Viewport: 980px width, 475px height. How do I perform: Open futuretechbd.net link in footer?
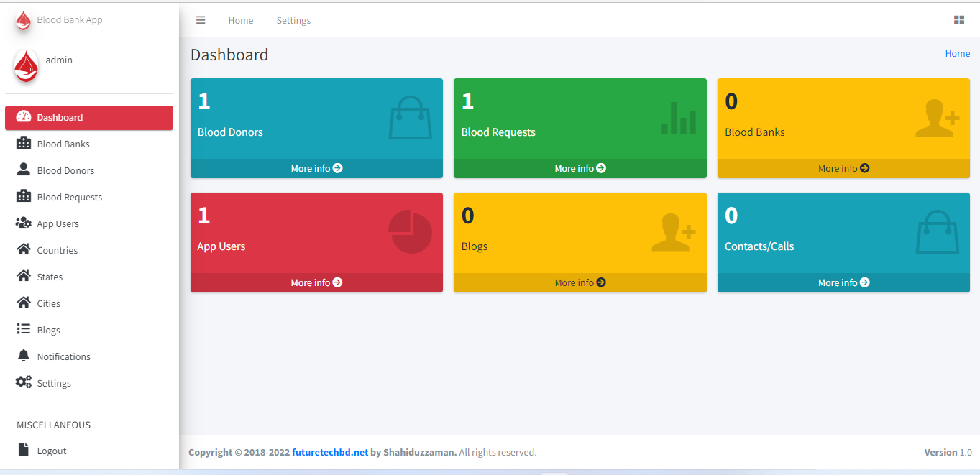330,452
